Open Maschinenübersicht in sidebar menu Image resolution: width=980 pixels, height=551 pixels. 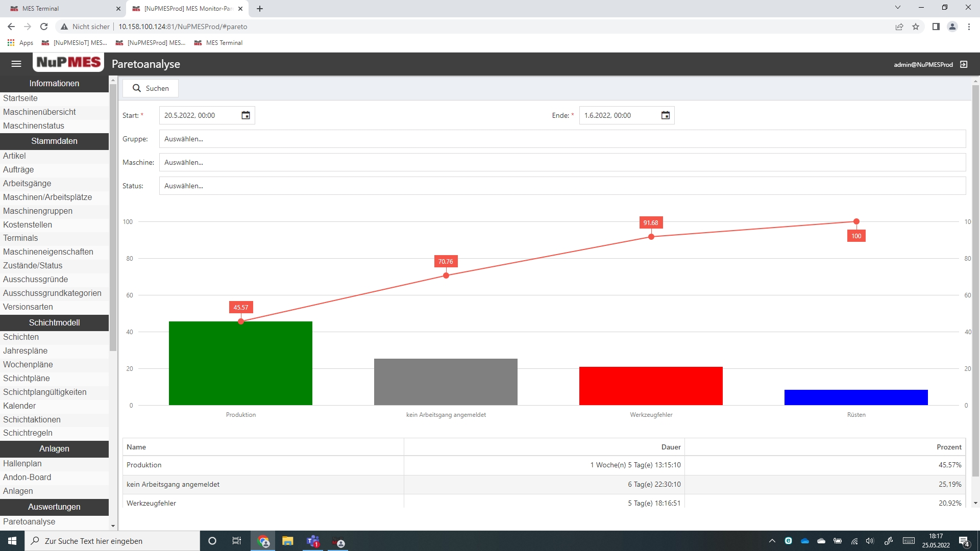(x=39, y=112)
